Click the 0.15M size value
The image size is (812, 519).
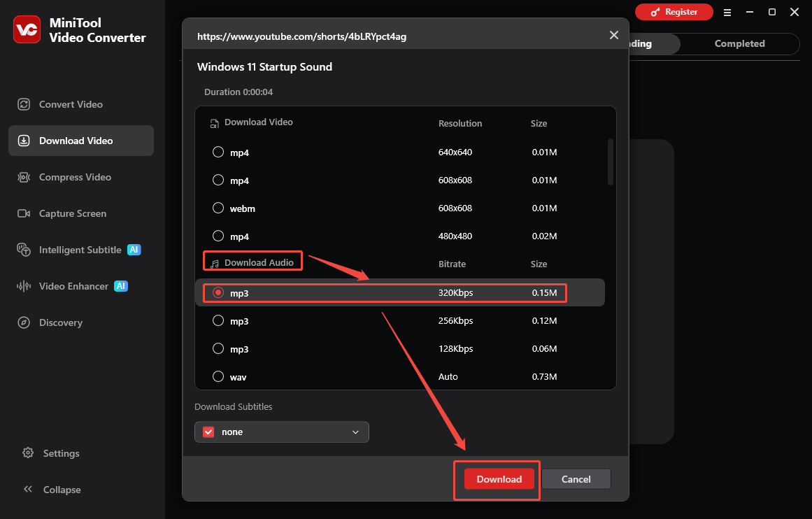click(544, 292)
